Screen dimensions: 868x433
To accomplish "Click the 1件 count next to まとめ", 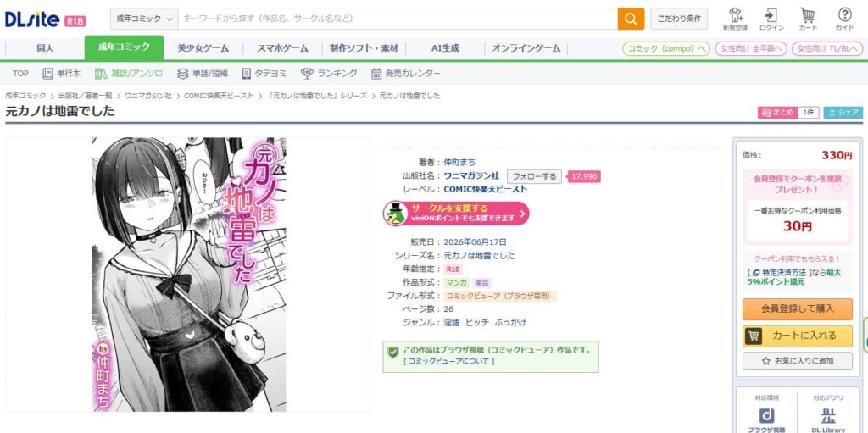I will click(x=808, y=113).
